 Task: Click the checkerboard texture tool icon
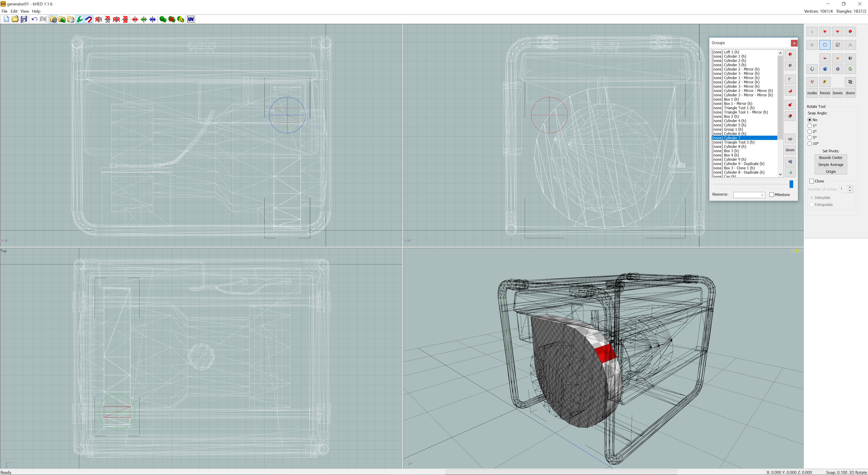click(850, 82)
